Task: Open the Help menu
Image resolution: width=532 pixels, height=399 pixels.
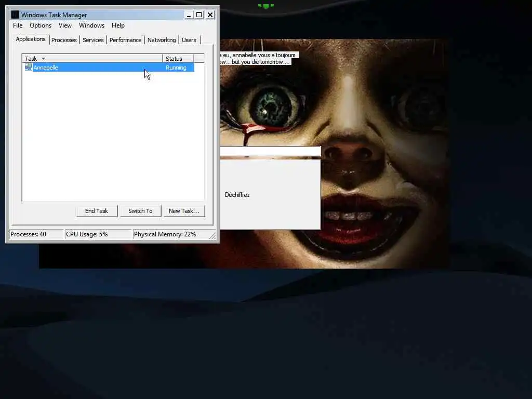Action: 118,25
